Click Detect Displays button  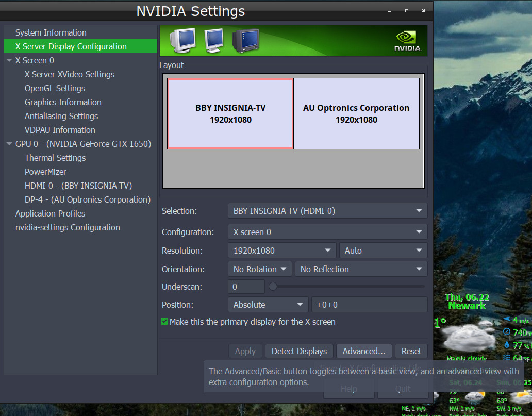coord(299,351)
